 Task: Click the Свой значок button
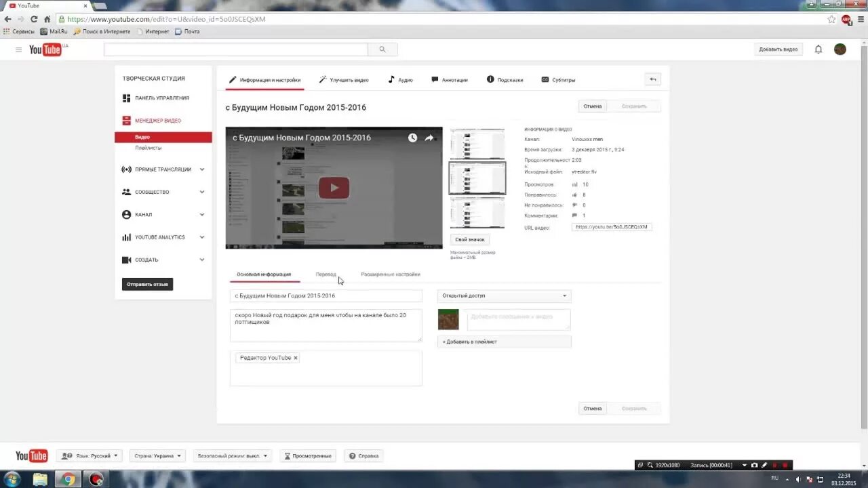pos(470,240)
